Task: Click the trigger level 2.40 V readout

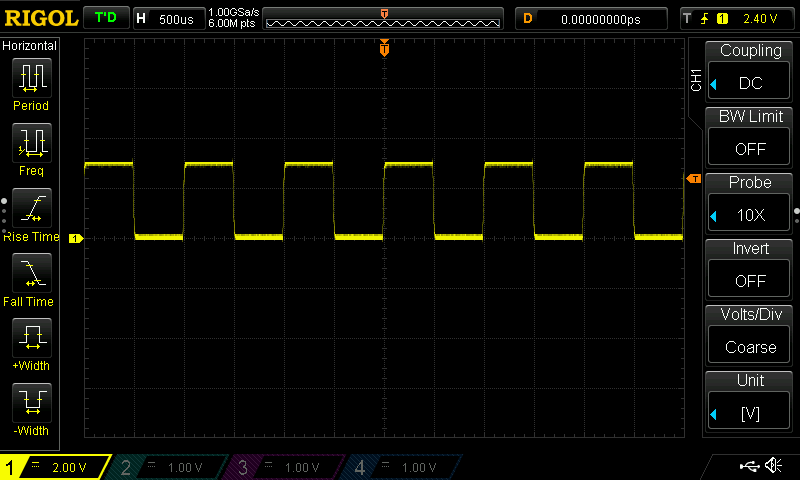Action: pyautogui.click(x=760, y=19)
